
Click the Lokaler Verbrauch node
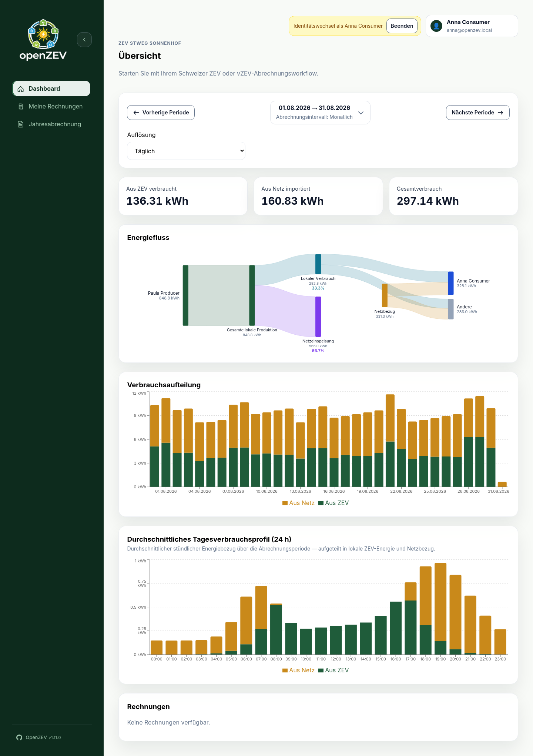tap(318, 264)
